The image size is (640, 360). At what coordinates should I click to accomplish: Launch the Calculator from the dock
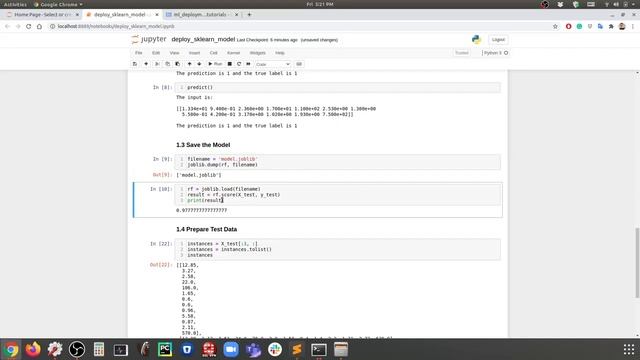(x=99, y=349)
